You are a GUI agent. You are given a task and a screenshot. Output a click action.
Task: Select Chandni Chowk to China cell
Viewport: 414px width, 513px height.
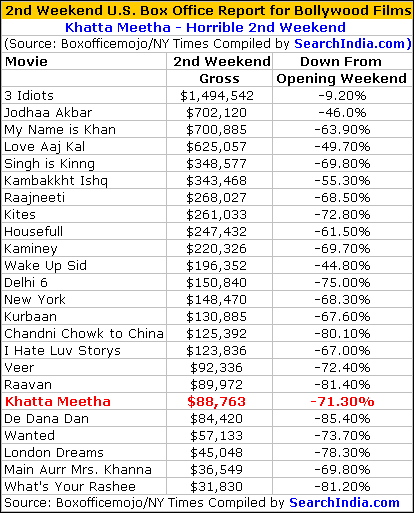[84, 334]
